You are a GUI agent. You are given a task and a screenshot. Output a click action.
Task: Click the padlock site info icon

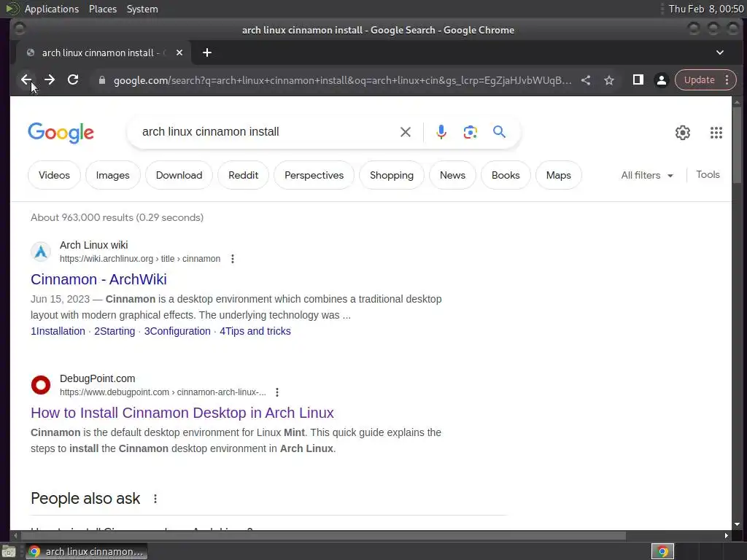101,80
